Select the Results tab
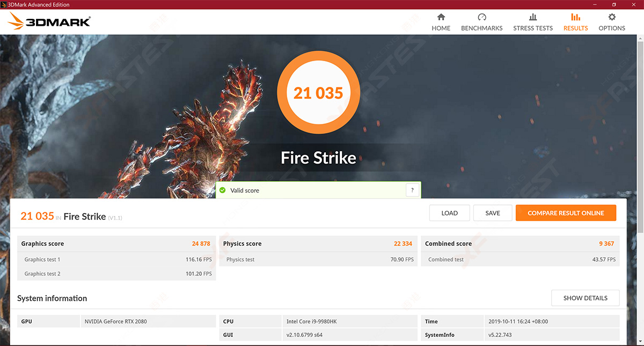The height and width of the screenshot is (346, 644). coord(576,23)
